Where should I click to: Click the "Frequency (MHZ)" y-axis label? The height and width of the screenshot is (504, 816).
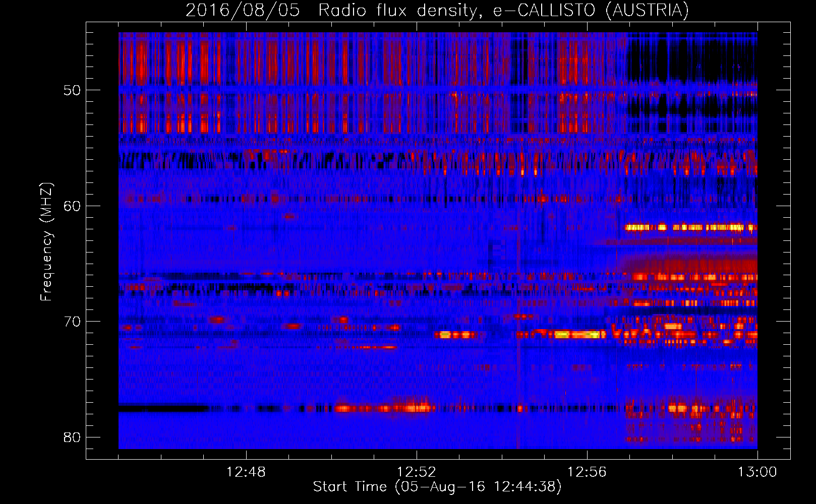pyautogui.click(x=46, y=242)
